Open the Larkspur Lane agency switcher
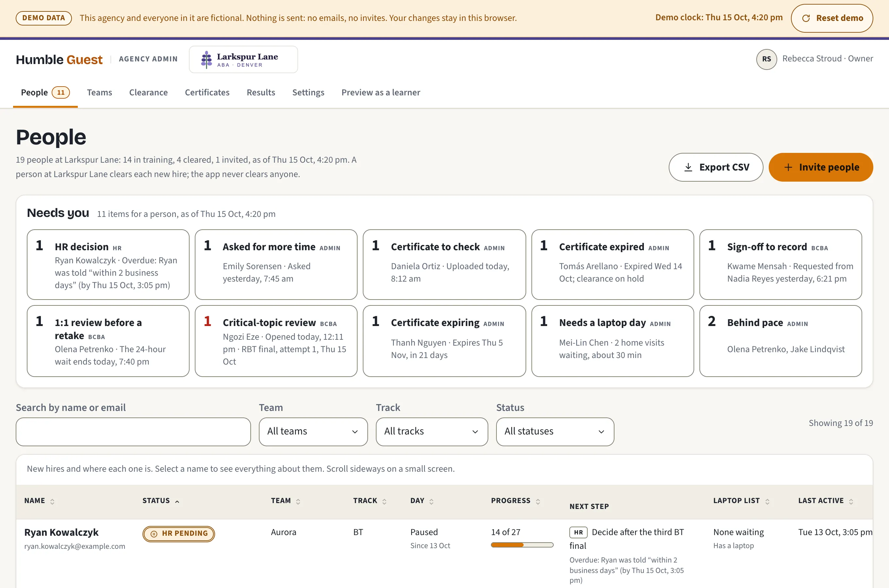This screenshot has width=889, height=588. pyautogui.click(x=243, y=60)
